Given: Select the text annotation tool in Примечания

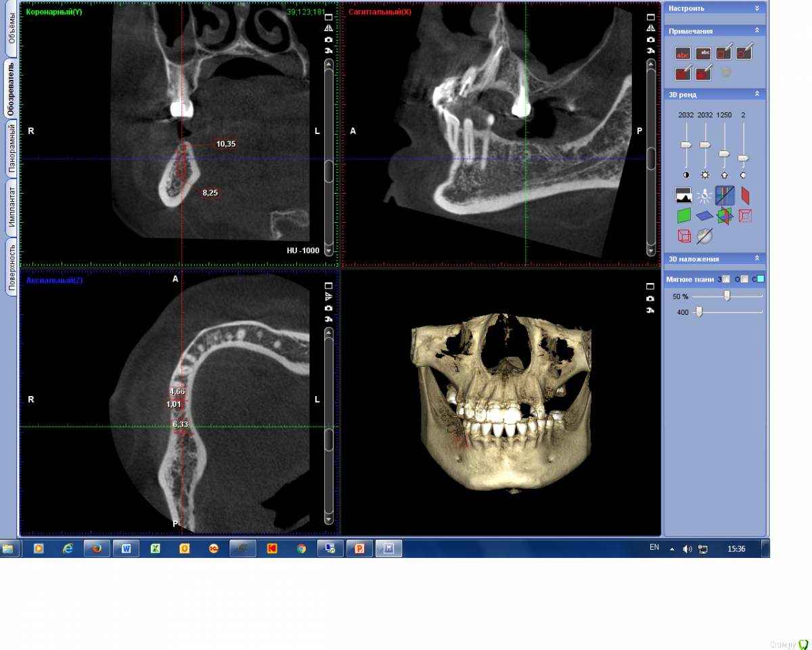Looking at the screenshot, I should click(x=683, y=53).
